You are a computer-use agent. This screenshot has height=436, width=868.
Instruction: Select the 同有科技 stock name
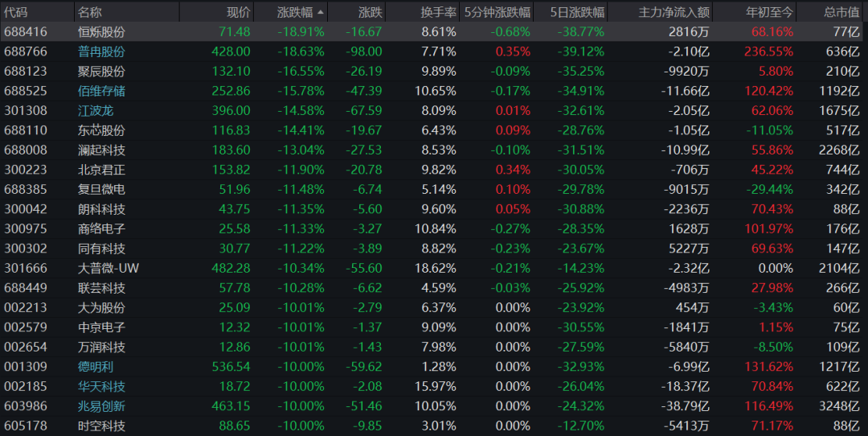(102, 249)
